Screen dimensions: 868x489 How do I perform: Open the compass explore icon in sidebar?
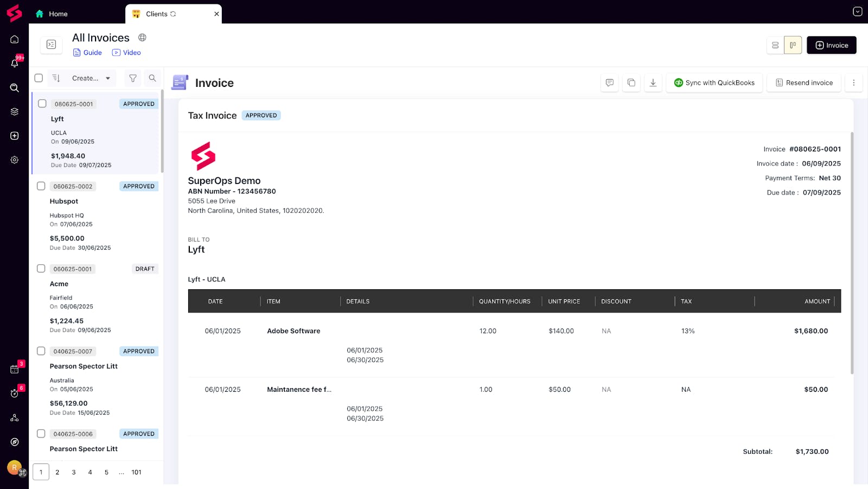(x=15, y=442)
